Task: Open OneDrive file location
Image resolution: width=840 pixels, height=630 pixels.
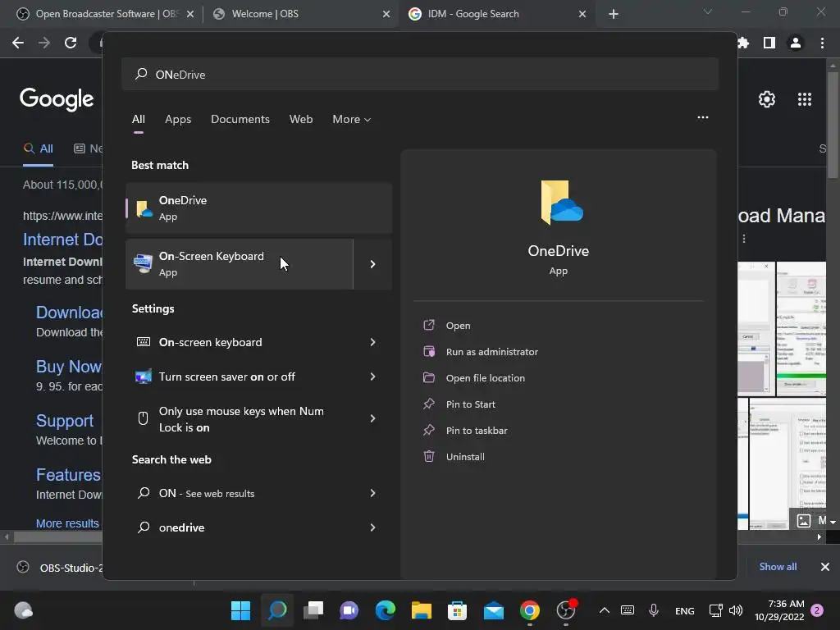Action: click(x=486, y=378)
